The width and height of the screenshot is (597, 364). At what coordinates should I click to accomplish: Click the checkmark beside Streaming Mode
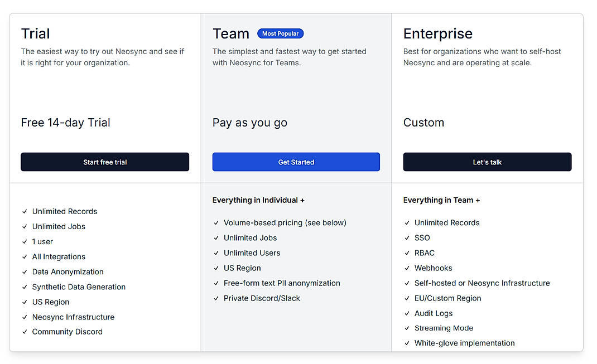tap(407, 328)
